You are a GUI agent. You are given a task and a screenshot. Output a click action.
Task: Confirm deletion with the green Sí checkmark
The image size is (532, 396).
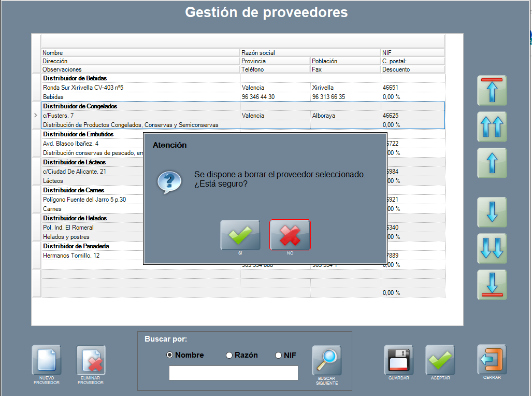[240, 235]
